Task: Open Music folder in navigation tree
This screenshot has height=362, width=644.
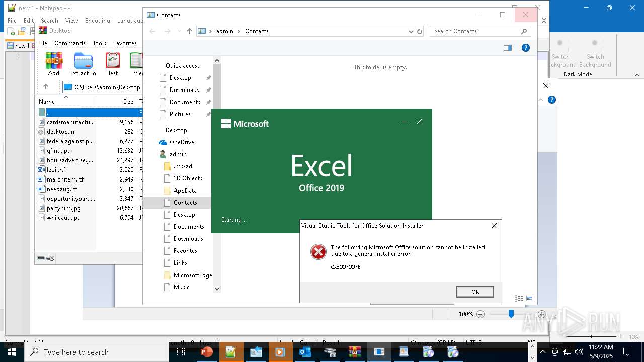Action: point(181,287)
